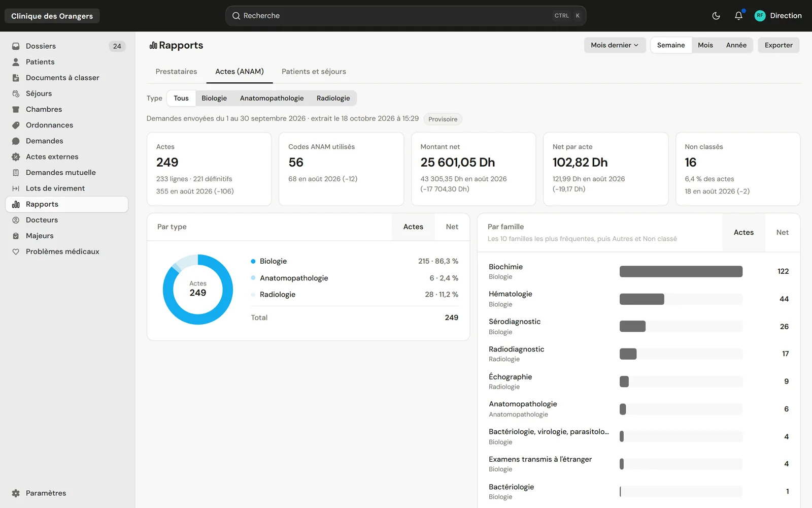Filter type by Anatomopathologie

(272, 98)
